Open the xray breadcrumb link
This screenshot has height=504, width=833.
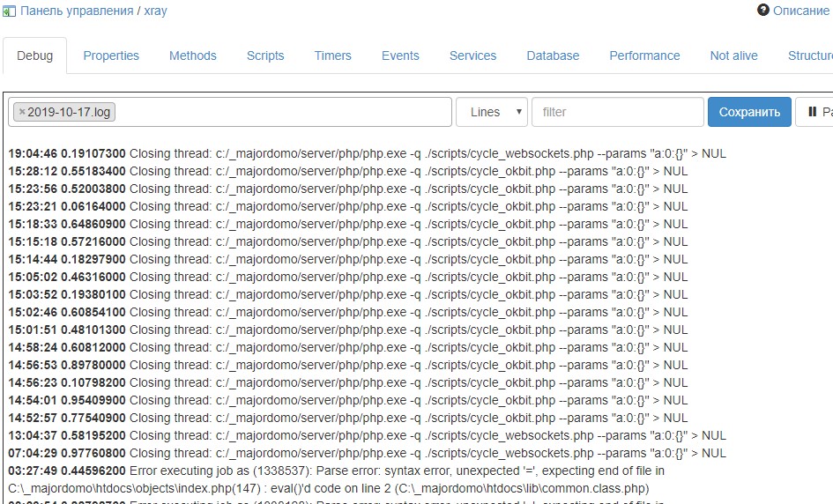pos(155,11)
